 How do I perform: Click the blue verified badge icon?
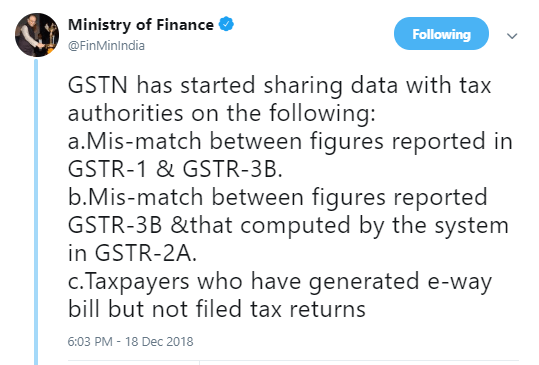[x=227, y=24]
